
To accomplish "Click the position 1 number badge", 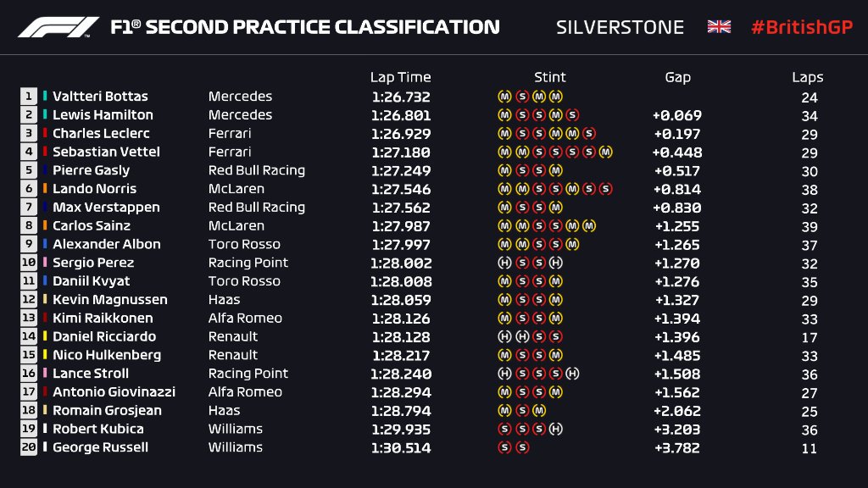I will [29, 97].
